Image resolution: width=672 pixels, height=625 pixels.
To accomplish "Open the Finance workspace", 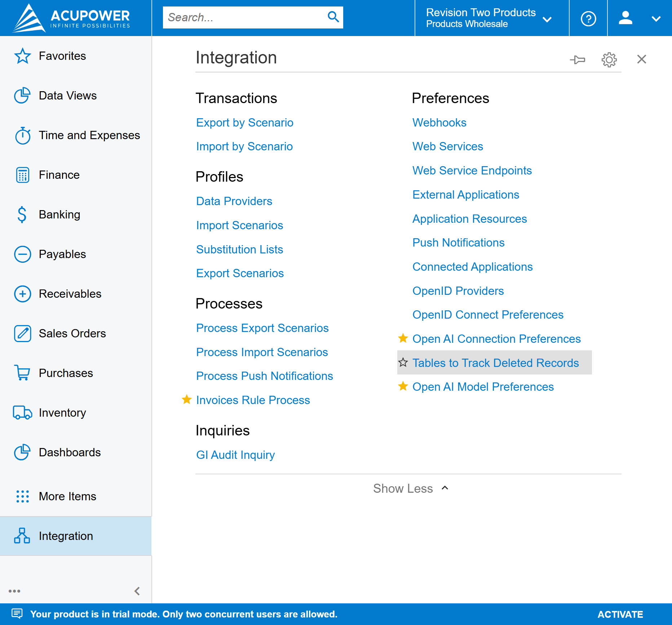I will [76, 175].
